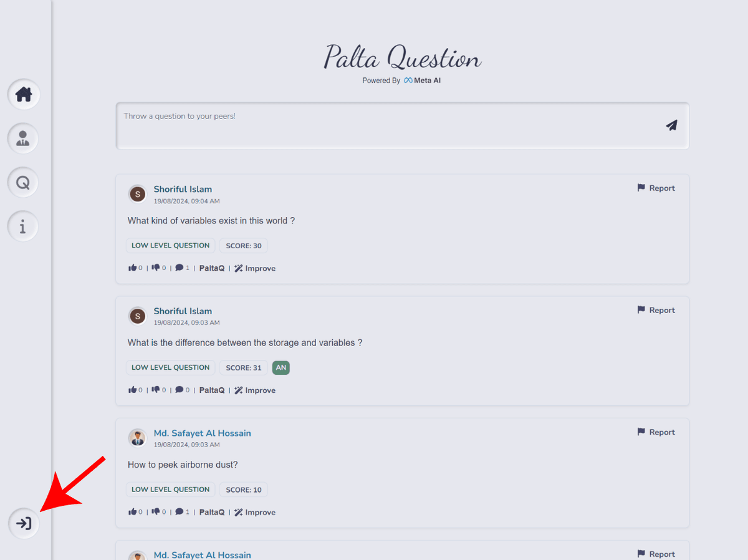This screenshot has width=748, height=560.
Task: Click Shoriful Islam's avatar on first post
Action: pos(137,194)
